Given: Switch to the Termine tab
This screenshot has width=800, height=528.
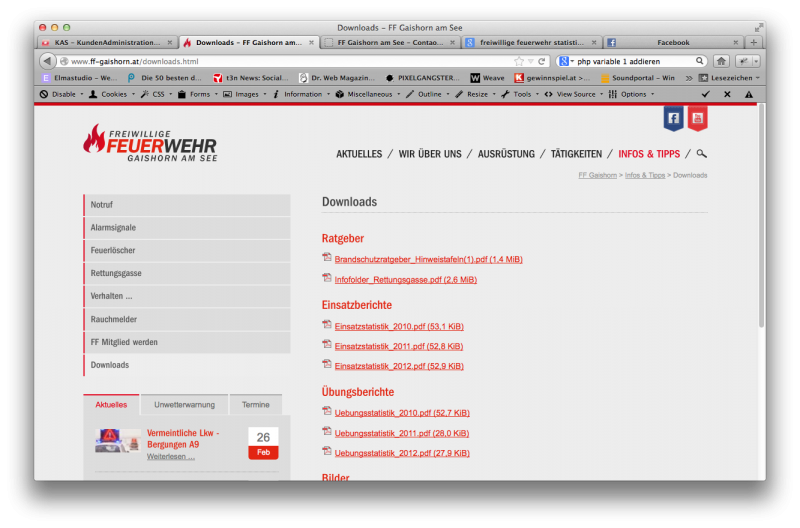Looking at the screenshot, I should (256, 405).
